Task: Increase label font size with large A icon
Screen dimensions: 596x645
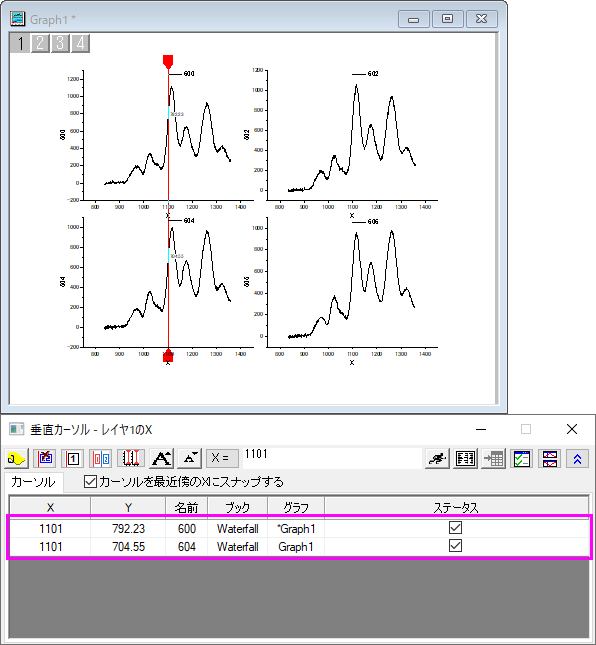Action: pyautogui.click(x=162, y=458)
